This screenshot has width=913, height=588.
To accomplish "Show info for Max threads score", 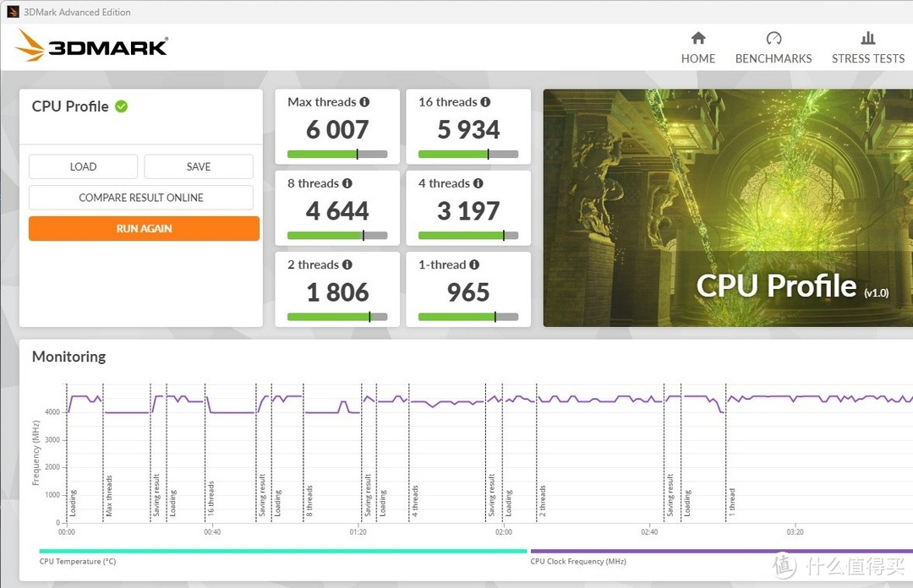I will click(364, 102).
